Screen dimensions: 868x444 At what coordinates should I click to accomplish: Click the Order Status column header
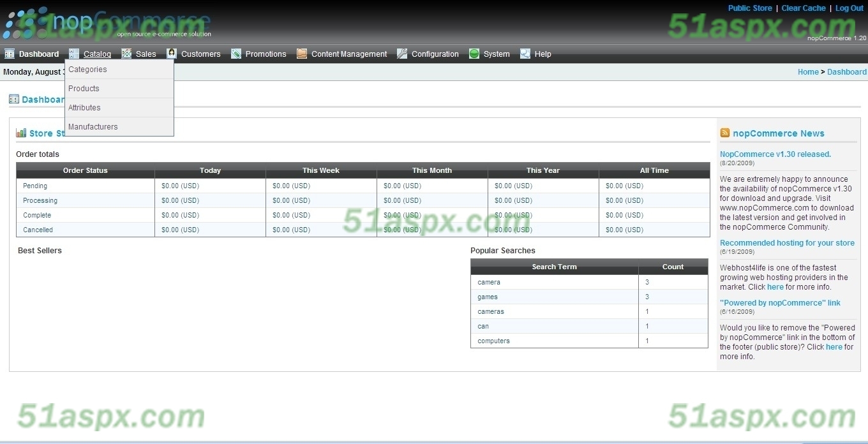click(x=86, y=170)
